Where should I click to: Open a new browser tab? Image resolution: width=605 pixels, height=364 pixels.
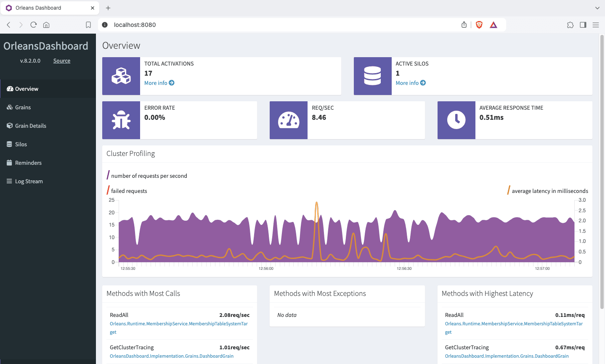[x=108, y=8]
